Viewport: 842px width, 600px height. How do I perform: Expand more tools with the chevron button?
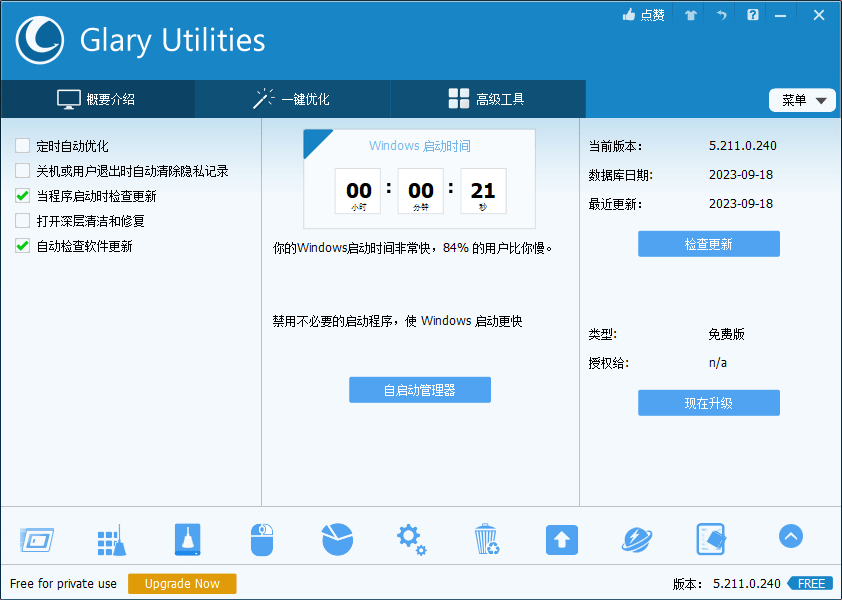(x=791, y=537)
